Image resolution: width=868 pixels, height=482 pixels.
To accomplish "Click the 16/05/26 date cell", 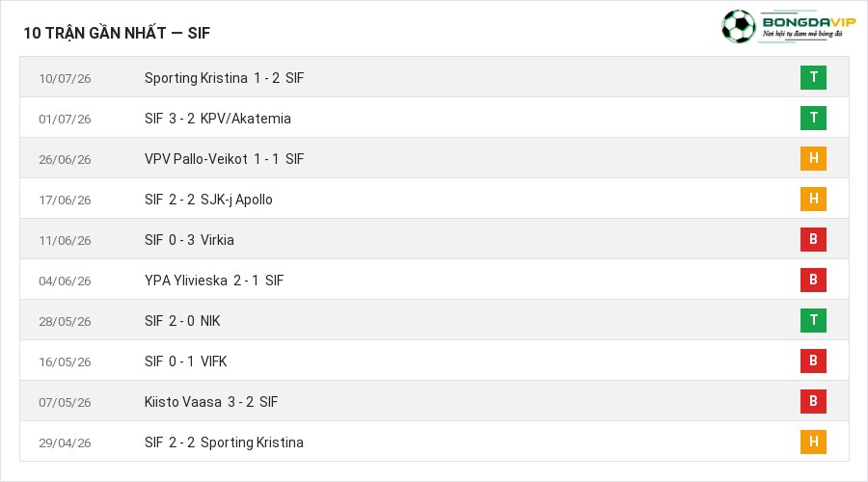I will coord(65,361).
